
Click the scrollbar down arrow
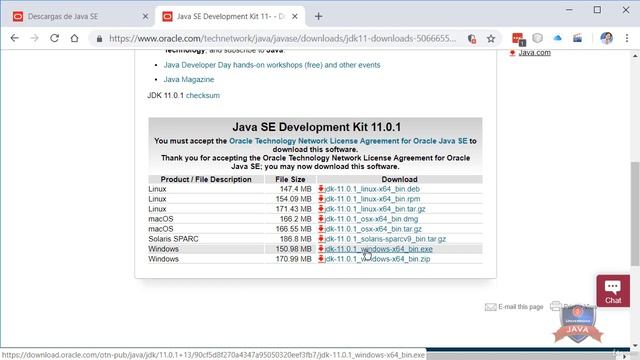[635, 346]
